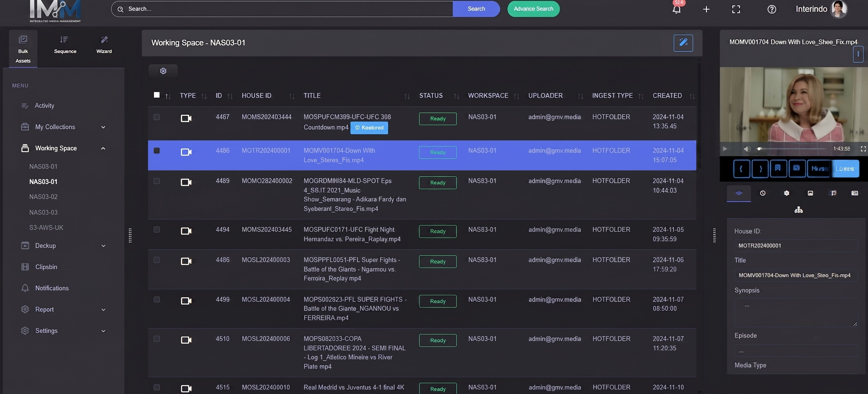
Task: Open the table settings gear button
Action: [163, 71]
